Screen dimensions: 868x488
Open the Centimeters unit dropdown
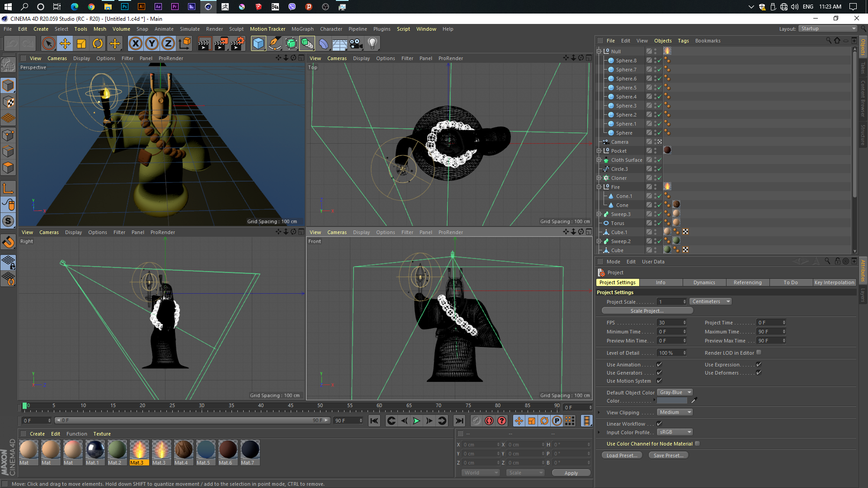point(711,301)
